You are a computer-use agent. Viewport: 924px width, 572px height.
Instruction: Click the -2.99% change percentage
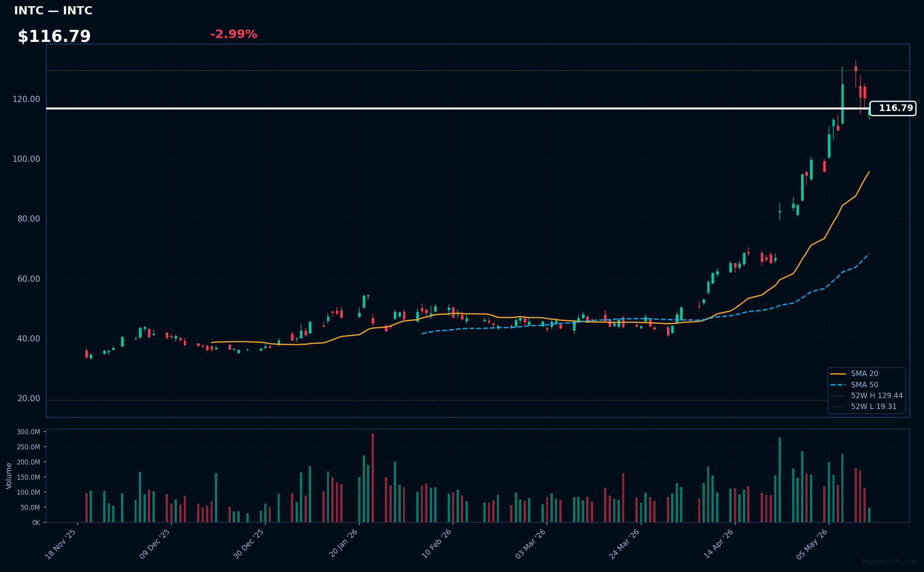pos(234,34)
